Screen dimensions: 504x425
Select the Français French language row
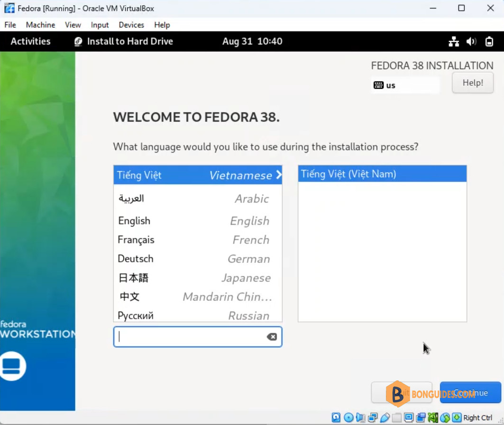click(198, 240)
